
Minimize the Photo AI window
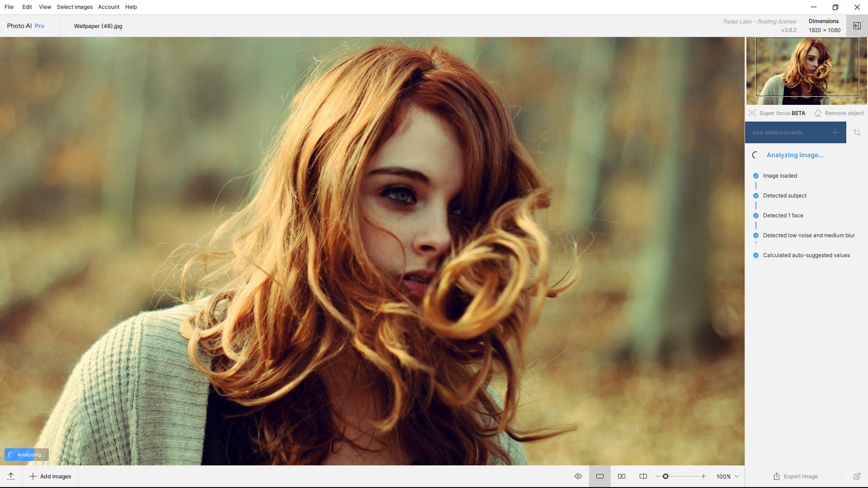click(x=813, y=7)
